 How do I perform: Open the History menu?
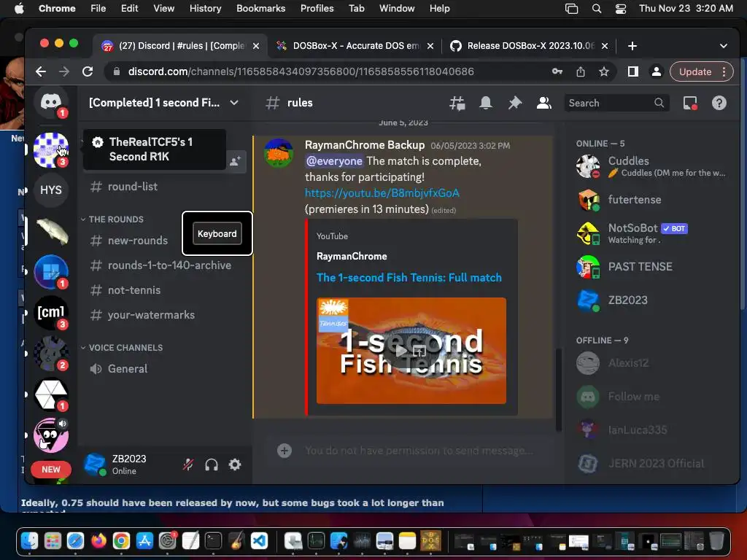tap(205, 8)
